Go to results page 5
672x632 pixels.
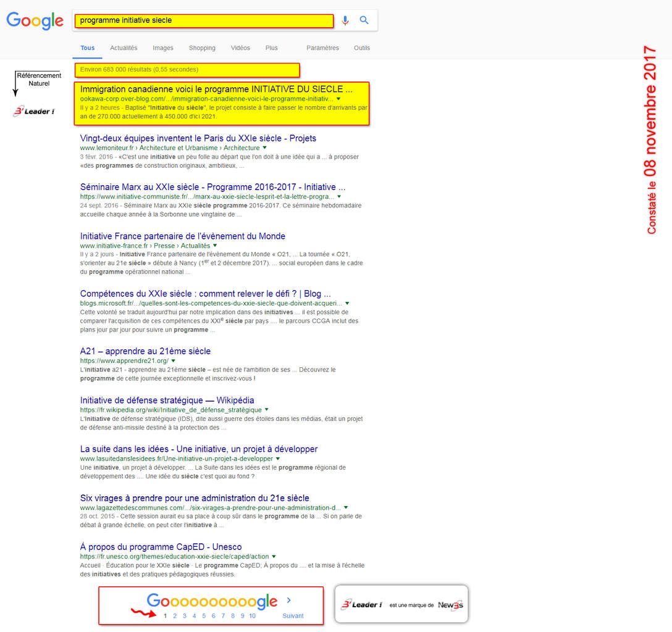pyautogui.click(x=204, y=616)
